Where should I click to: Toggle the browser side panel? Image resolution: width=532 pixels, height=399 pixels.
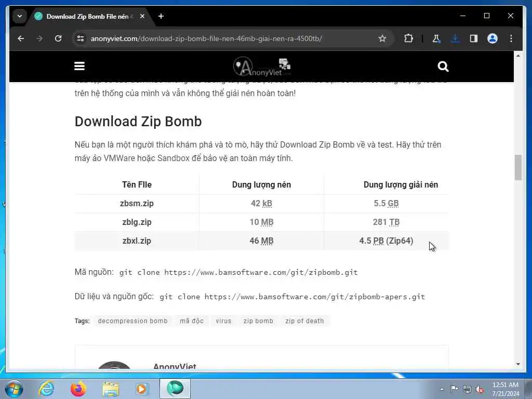click(x=474, y=38)
